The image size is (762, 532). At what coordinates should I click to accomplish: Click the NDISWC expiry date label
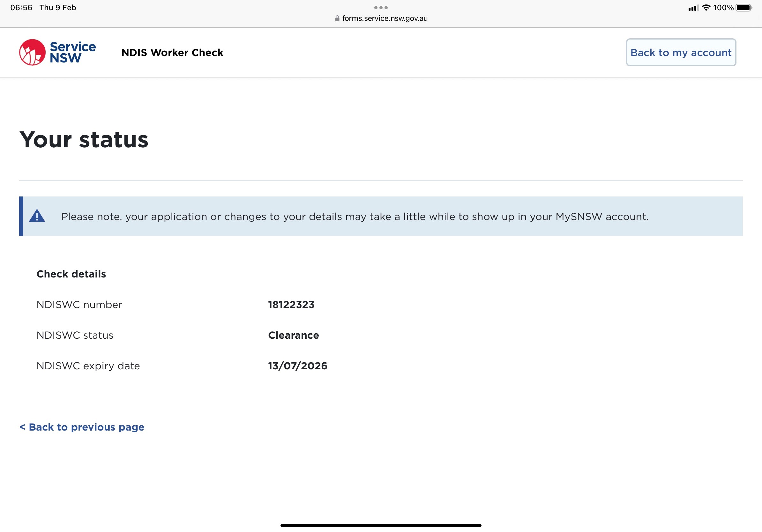(88, 366)
